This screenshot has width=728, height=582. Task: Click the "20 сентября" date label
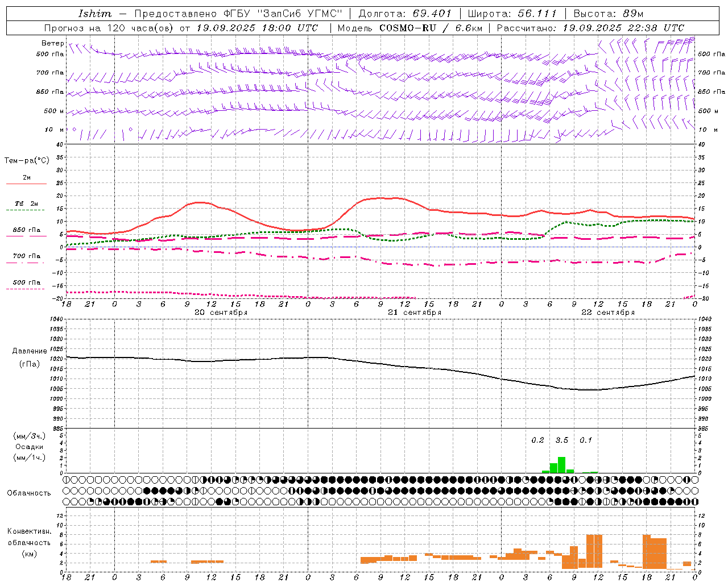pos(221,313)
